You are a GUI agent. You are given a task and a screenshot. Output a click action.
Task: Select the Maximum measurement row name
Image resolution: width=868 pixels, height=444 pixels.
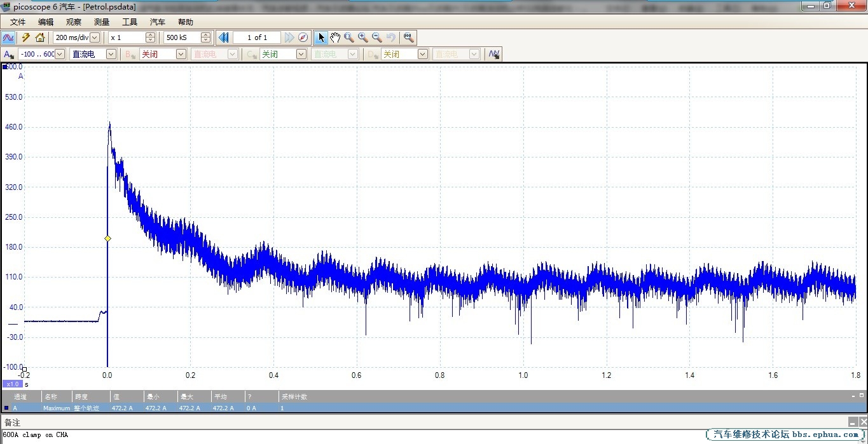57,408
